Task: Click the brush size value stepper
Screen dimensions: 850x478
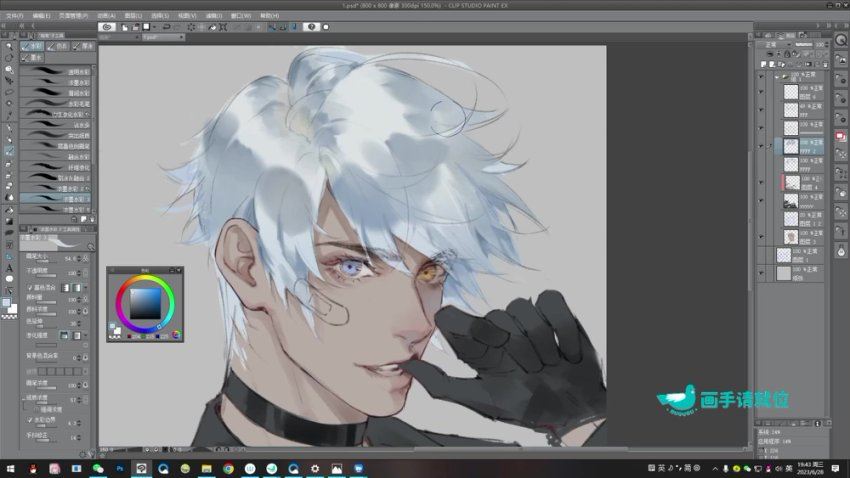Action: (x=79, y=259)
